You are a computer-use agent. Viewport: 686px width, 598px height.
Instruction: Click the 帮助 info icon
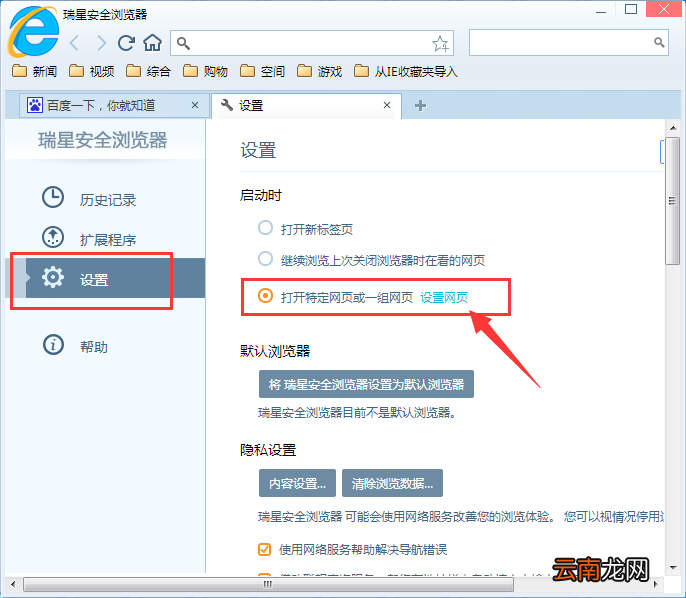53,345
